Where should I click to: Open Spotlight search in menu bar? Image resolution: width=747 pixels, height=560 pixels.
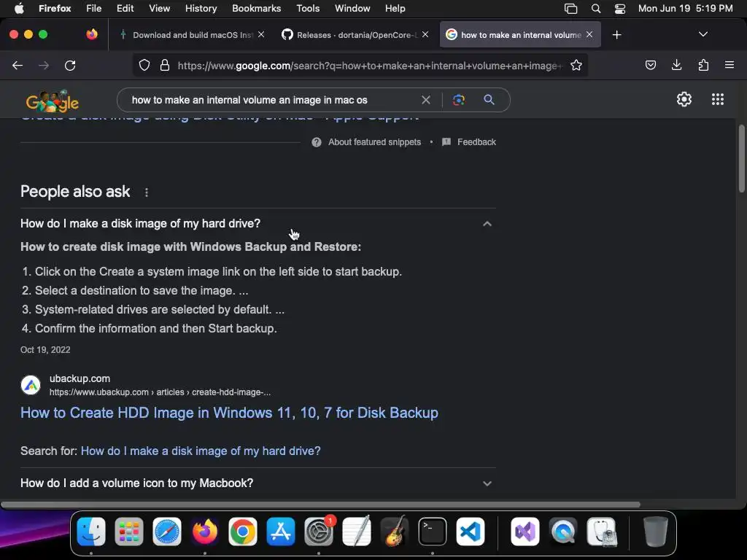pyautogui.click(x=595, y=9)
